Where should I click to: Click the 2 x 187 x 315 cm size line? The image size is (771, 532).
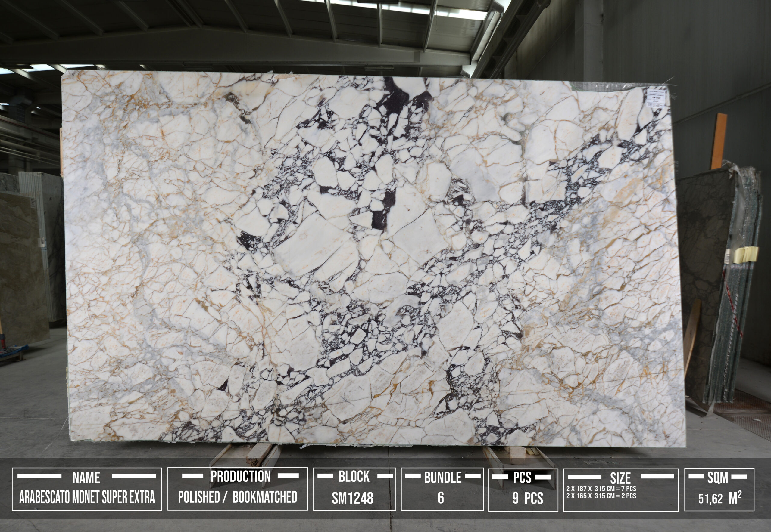tap(601, 489)
